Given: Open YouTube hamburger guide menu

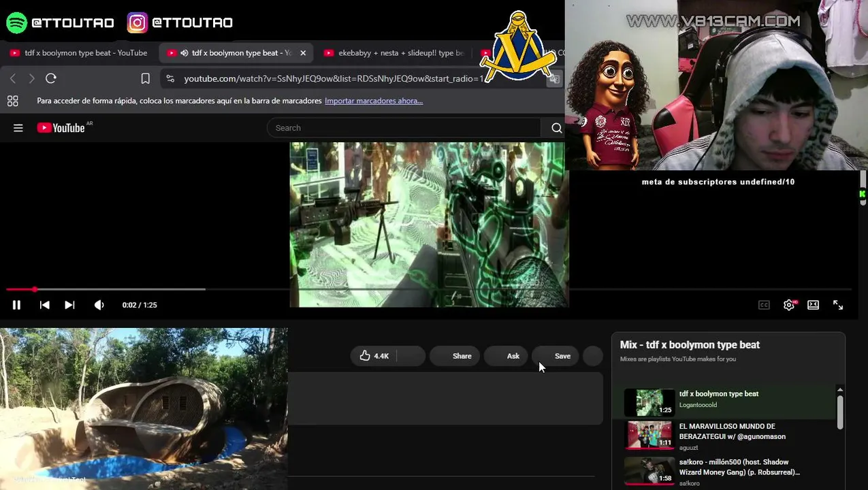Looking at the screenshot, I should pos(18,128).
